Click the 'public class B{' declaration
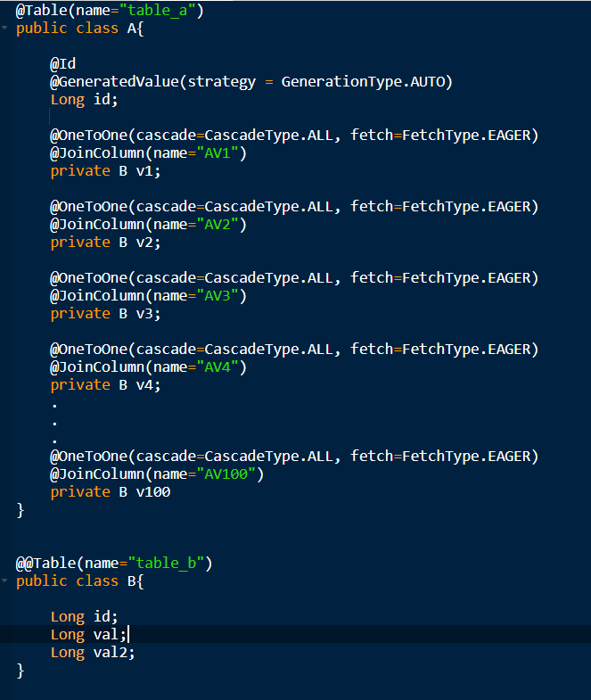591x700 pixels. coord(80,581)
